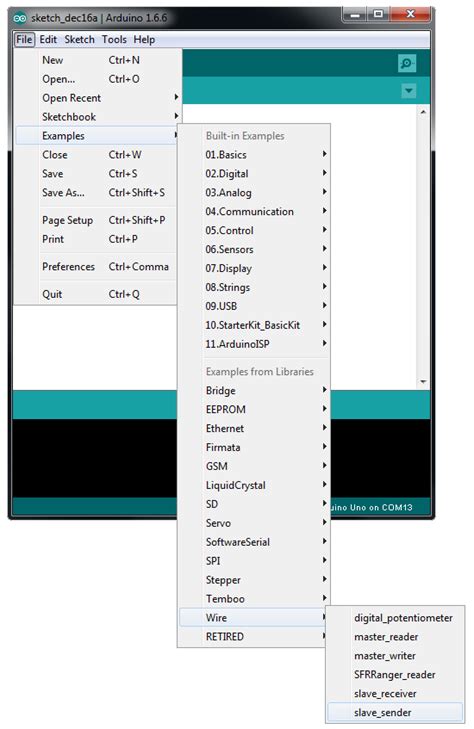Select SFRRanger_reader example
This screenshot has width=474, height=729.
point(395,675)
